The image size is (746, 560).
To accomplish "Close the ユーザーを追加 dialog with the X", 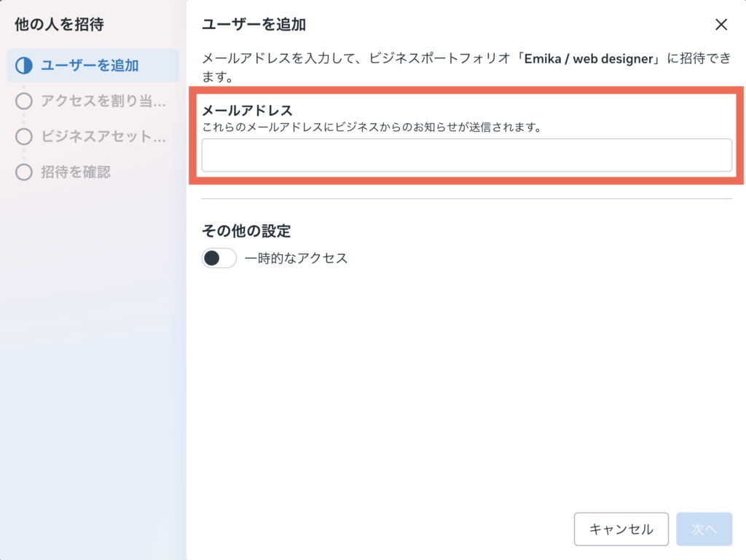I will (721, 25).
